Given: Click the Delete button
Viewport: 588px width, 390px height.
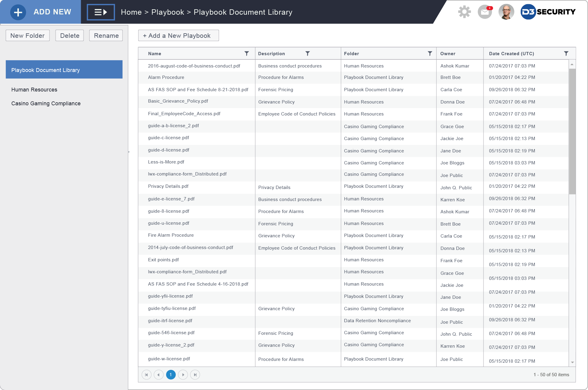Looking at the screenshot, I should point(70,35).
